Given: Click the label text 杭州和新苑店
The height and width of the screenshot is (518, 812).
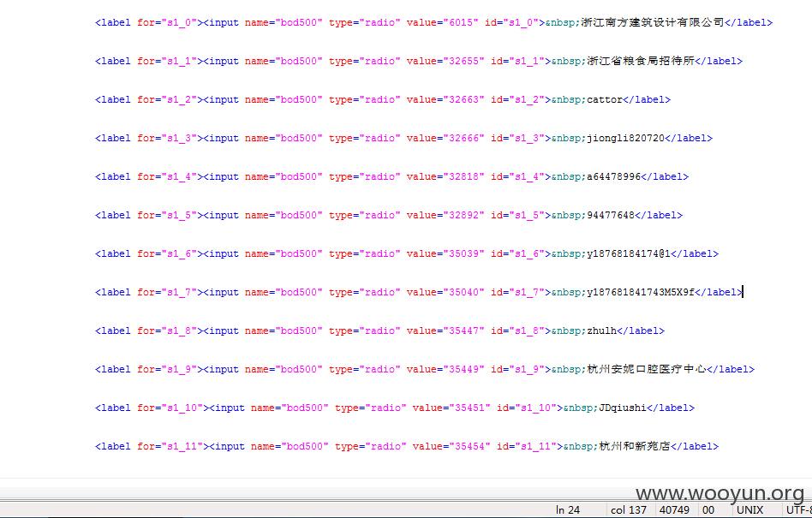Looking at the screenshot, I should point(635,446).
